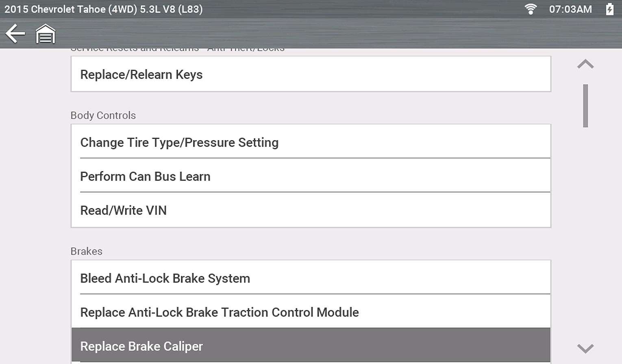Click the back arrow in the toolbar

(15, 34)
